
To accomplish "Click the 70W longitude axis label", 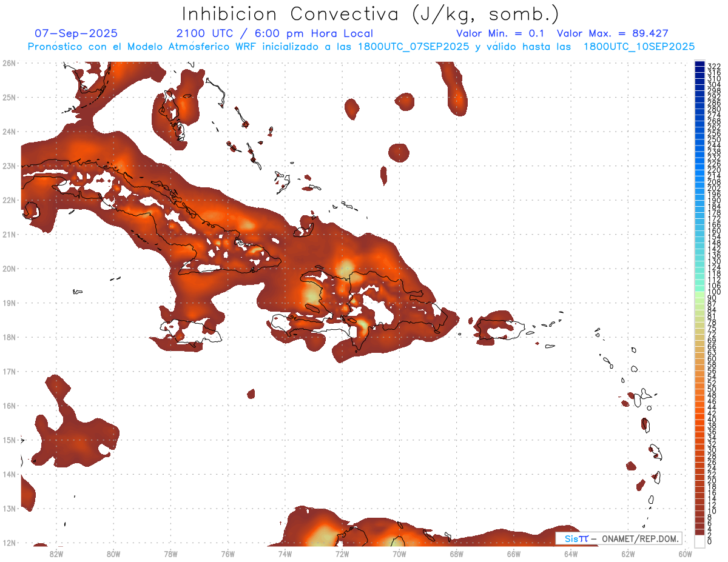I will 399,553.
